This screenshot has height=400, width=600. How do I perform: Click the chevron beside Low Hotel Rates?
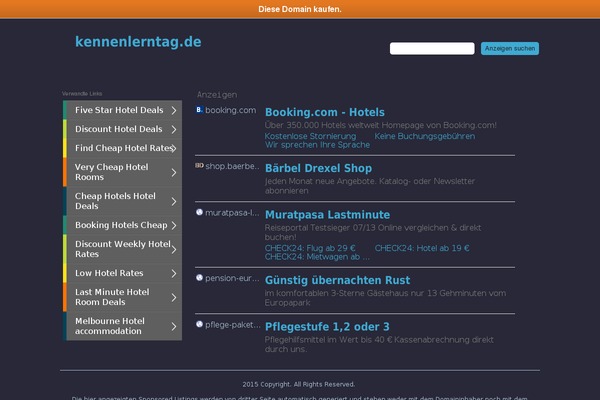click(x=174, y=273)
